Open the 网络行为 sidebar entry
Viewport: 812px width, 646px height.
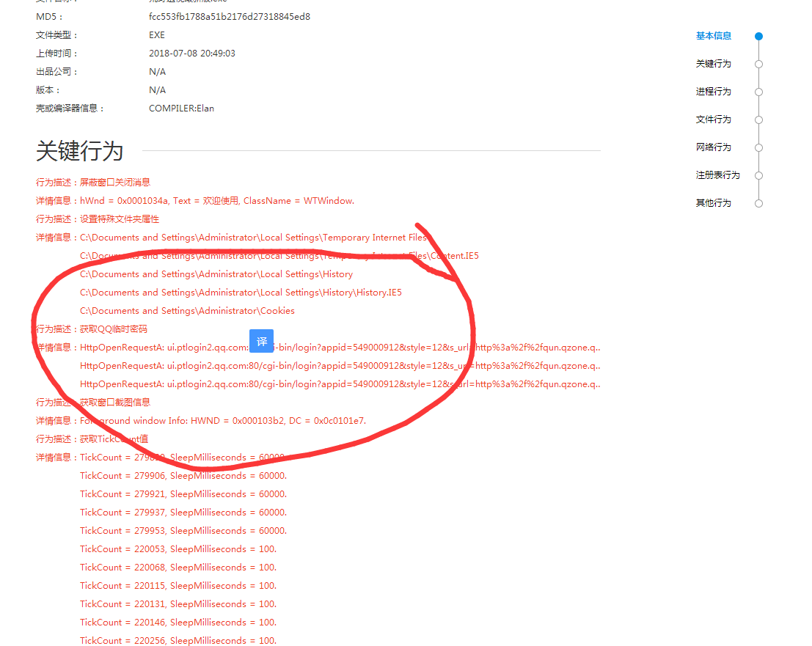click(x=713, y=147)
